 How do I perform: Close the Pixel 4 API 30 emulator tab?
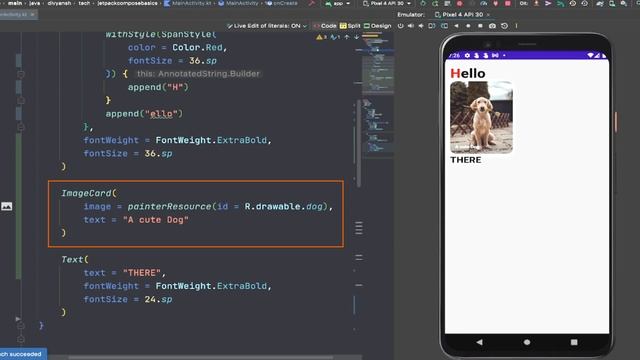pos(488,15)
